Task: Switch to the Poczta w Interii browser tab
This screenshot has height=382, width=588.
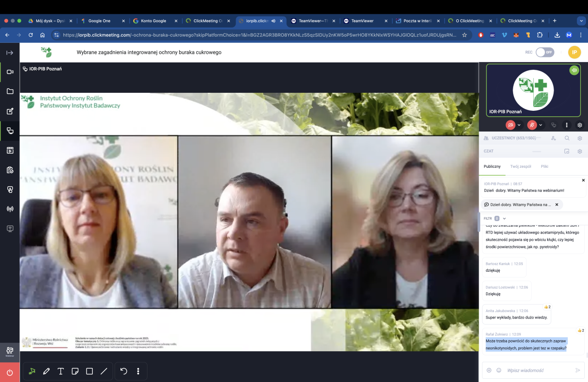Action: click(416, 21)
